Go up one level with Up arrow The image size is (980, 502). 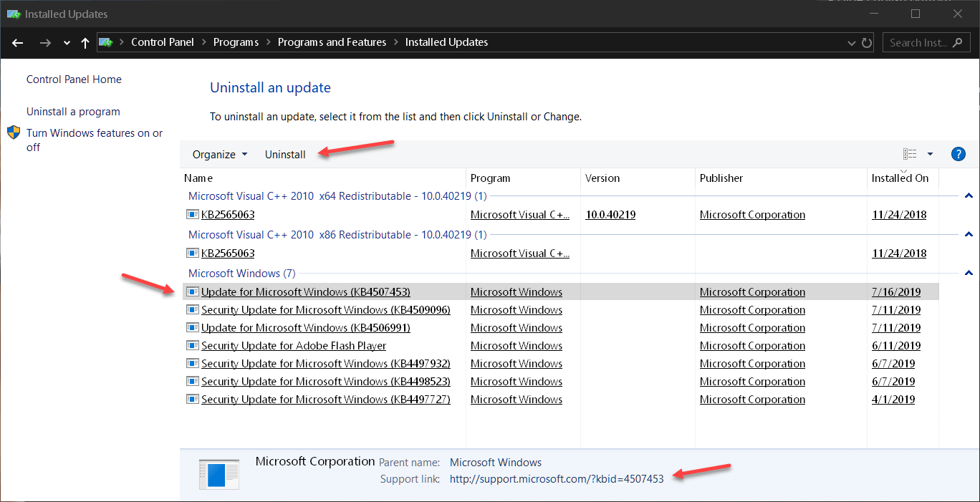[85, 42]
